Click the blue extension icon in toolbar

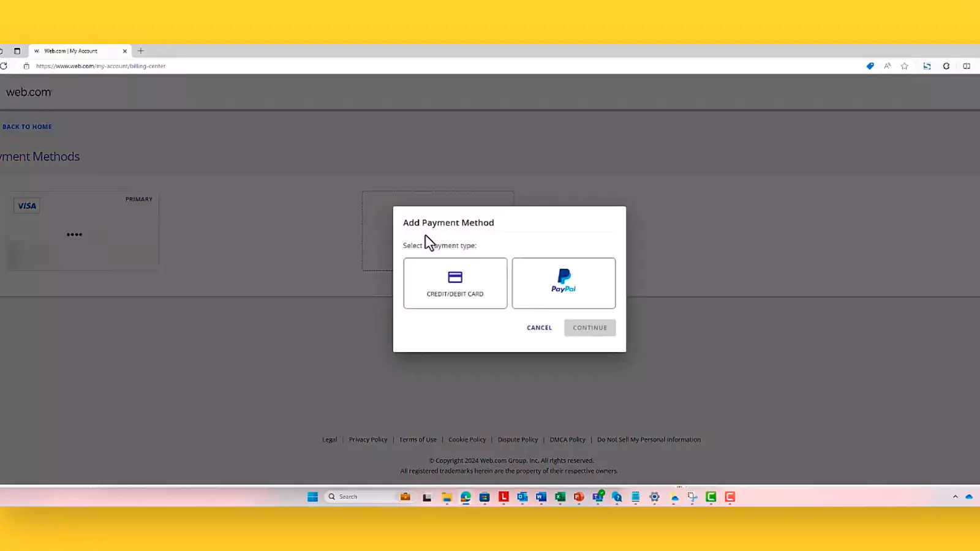tap(927, 66)
